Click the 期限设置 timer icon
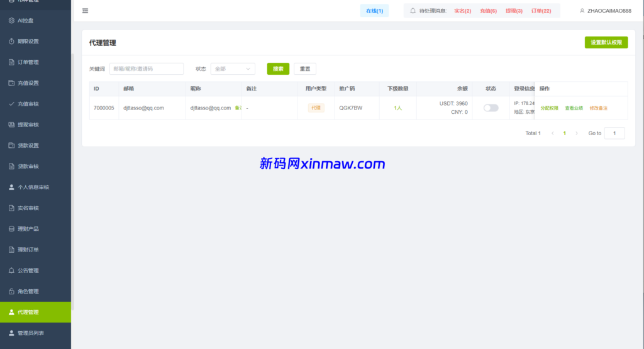Viewport: 644px width, 349px height. point(11,42)
